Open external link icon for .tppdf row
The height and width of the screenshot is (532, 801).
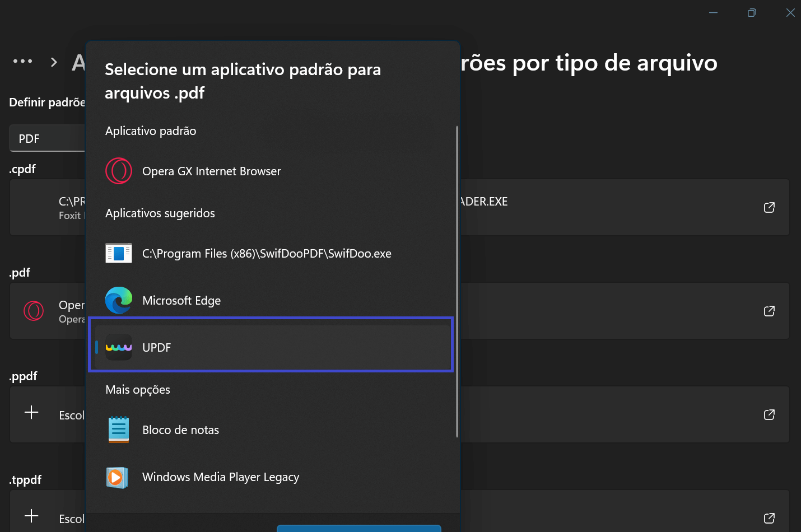coord(769,518)
